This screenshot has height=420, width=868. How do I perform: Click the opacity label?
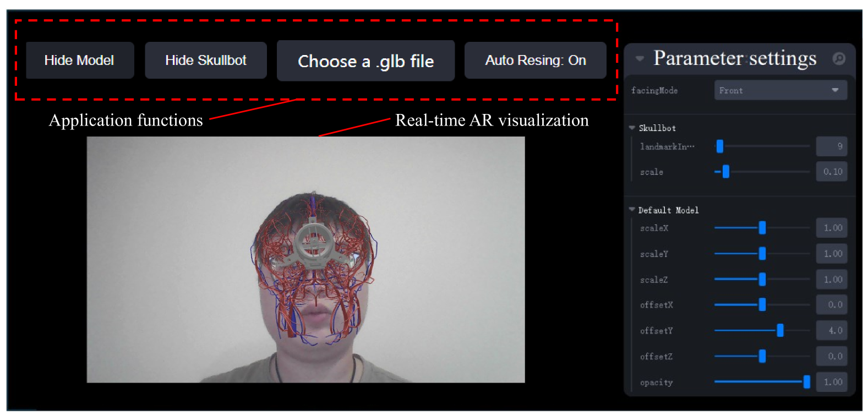(657, 383)
